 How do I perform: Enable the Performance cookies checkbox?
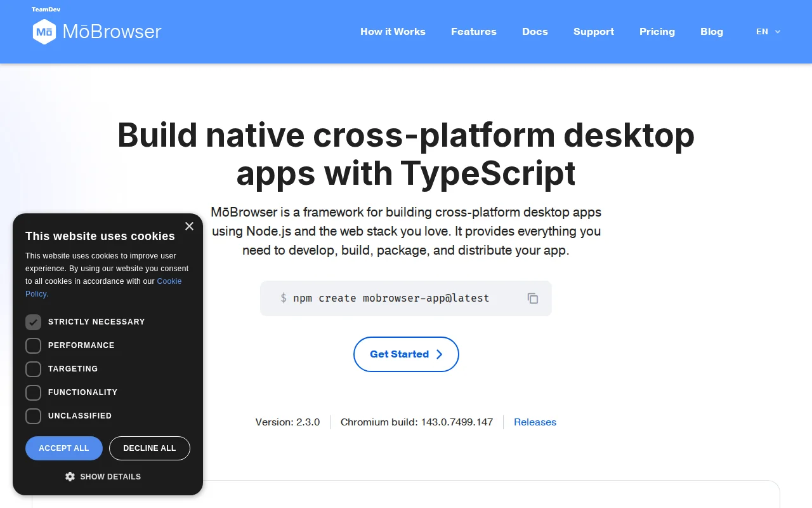click(33, 345)
